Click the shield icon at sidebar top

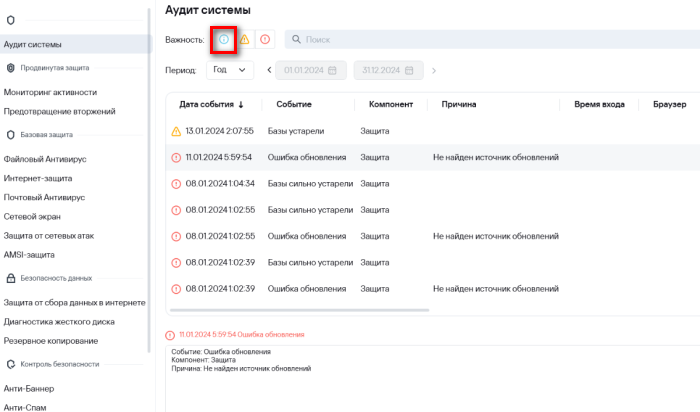[11, 20]
